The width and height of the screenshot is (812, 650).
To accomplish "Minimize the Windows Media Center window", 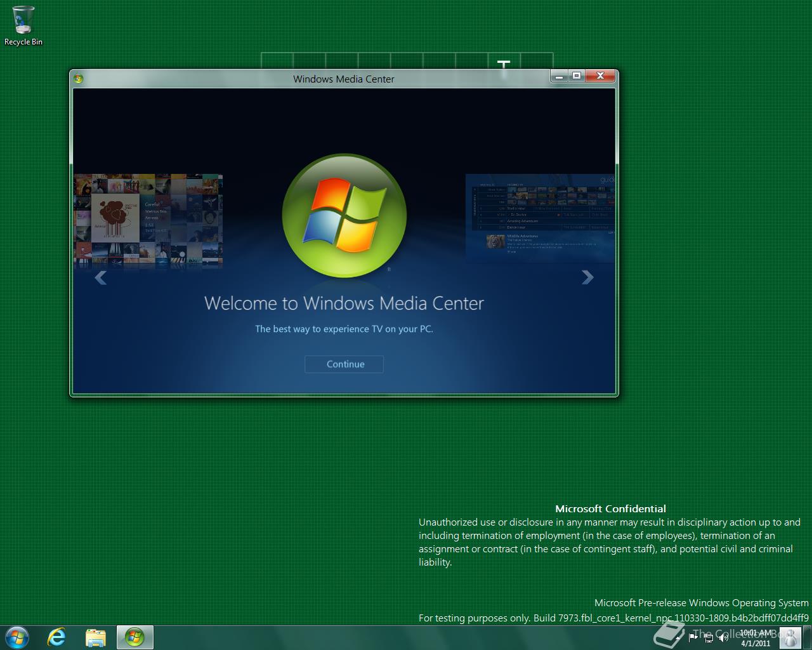I will point(559,77).
